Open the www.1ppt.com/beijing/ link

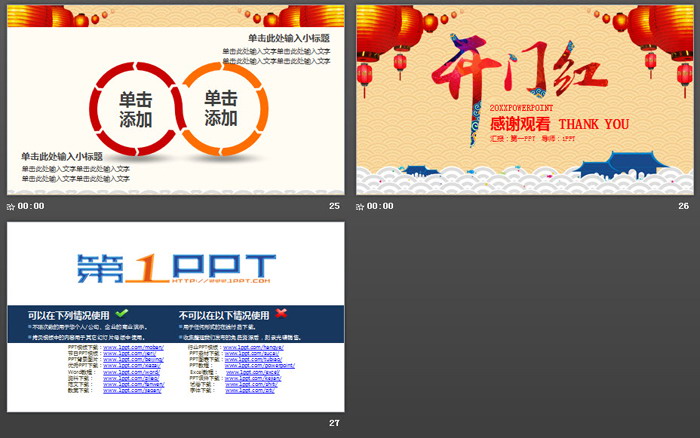(x=133, y=359)
